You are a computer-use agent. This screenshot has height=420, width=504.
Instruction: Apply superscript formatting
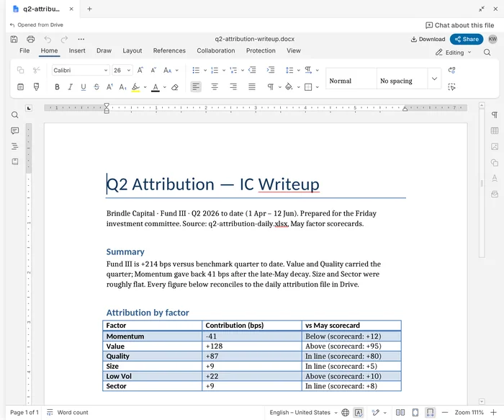coord(109,87)
